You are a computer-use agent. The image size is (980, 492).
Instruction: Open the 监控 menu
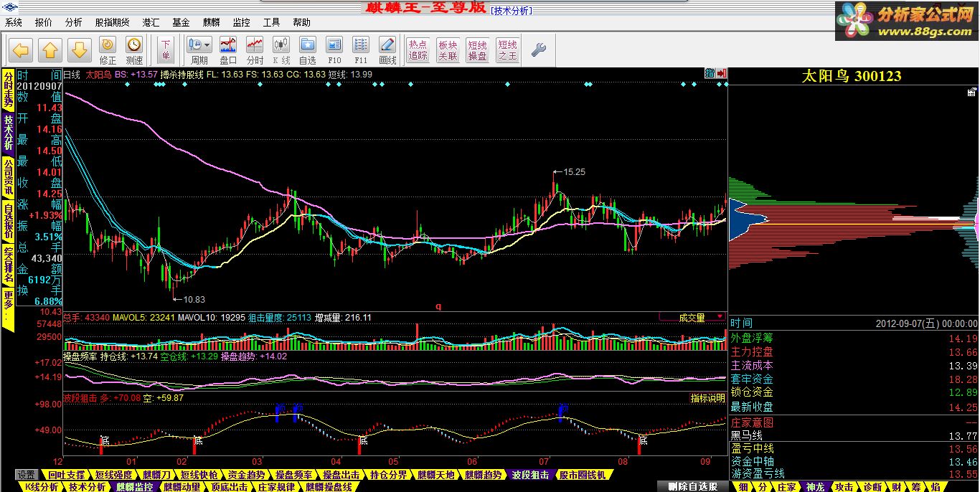[x=242, y=22]
